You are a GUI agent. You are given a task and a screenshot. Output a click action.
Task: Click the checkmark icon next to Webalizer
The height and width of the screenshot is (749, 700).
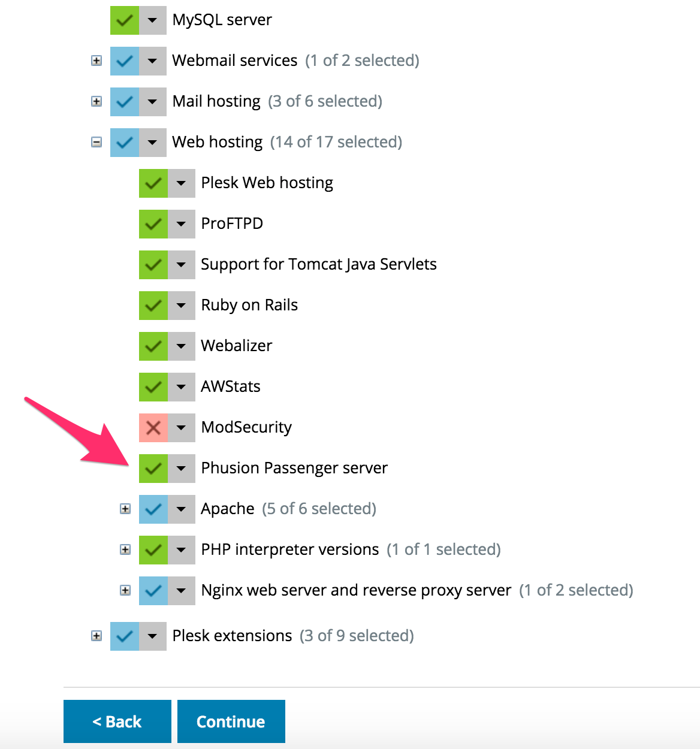[152, 346]
